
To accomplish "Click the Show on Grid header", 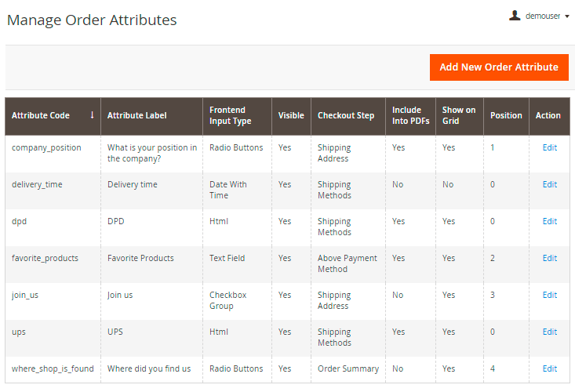I will [459, 116].
